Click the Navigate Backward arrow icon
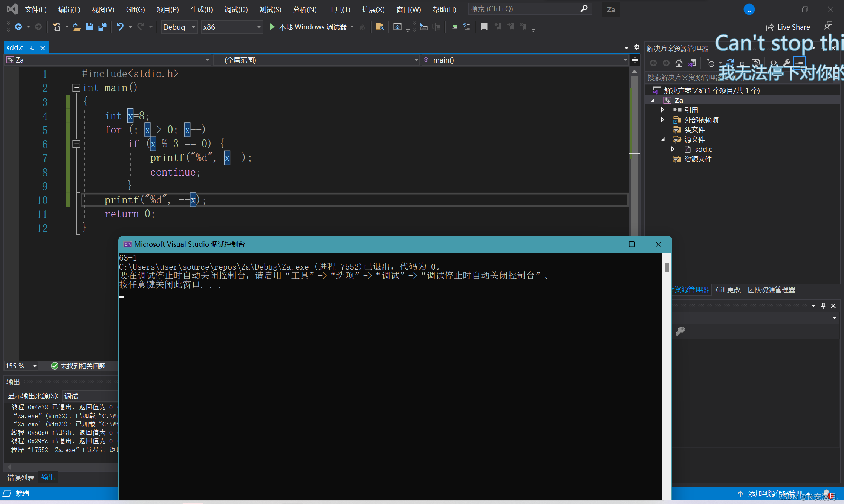Image resolution: width=844 pixels, height=504 pixels. [x=18, y=27]
